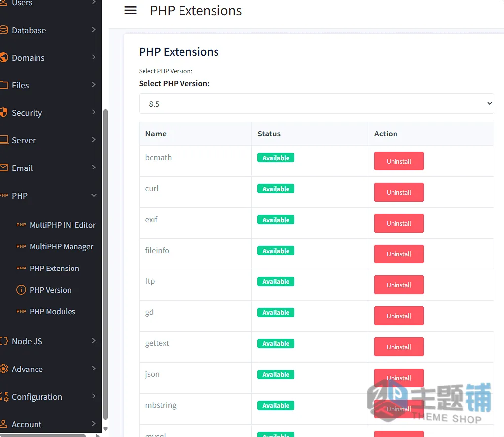Uninstall the json extension
Image resolution: width=504 pixels, height=437 pixels.
[398, 378]
